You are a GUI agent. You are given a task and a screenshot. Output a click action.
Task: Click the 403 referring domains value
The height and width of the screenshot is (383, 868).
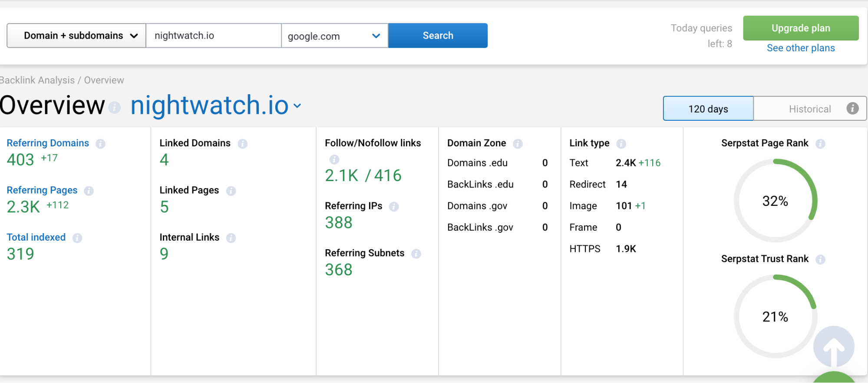click(20, 160)
